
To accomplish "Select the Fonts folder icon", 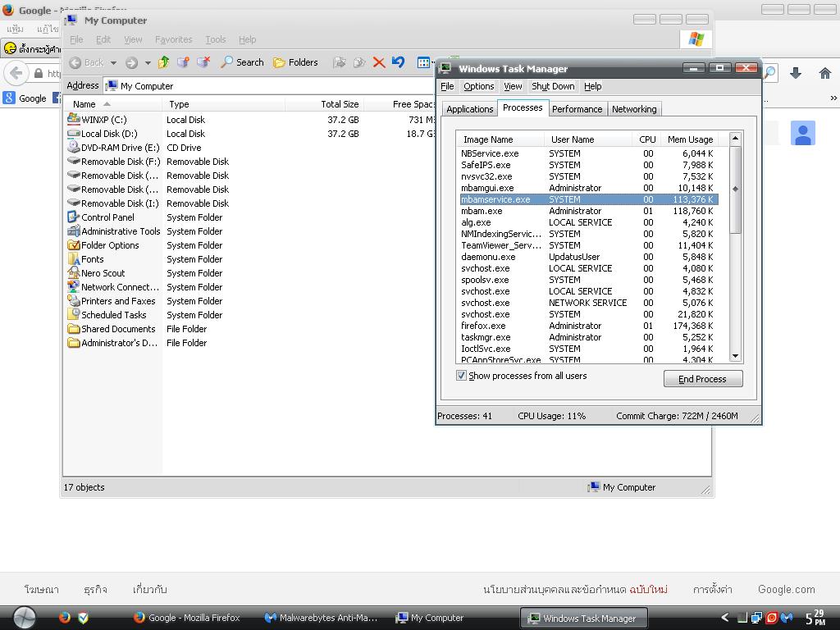I will [74, 258].
